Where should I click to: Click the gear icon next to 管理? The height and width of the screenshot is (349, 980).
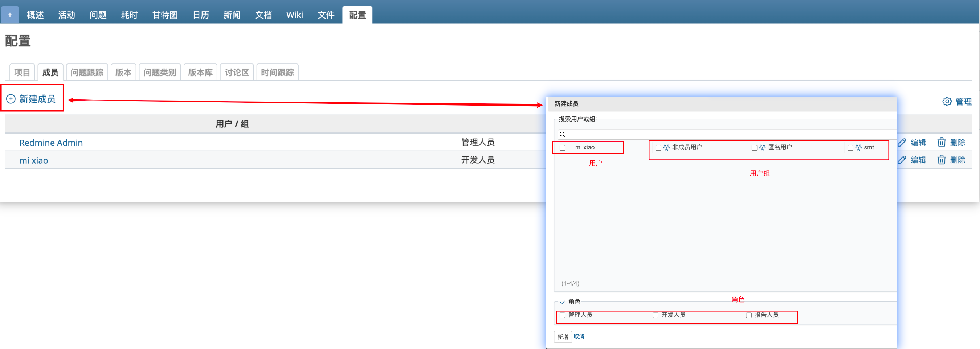[947, 102]
